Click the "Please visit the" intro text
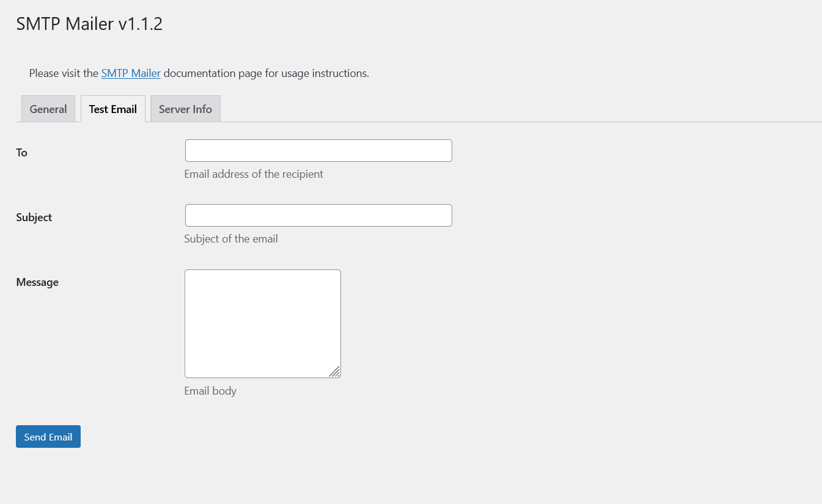 pos(64,73)
